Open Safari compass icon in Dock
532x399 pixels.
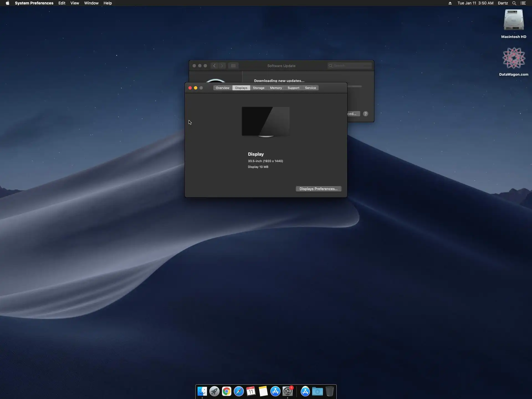coord(239,391)
